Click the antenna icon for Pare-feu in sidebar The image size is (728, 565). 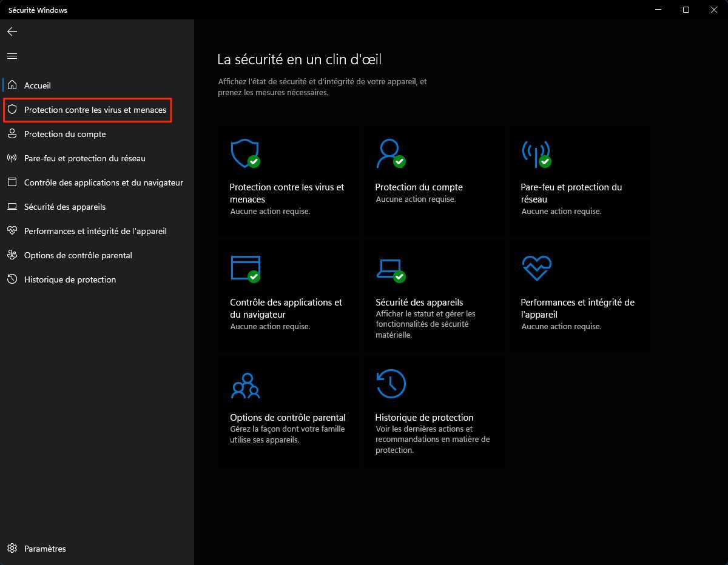pos(12,158)
